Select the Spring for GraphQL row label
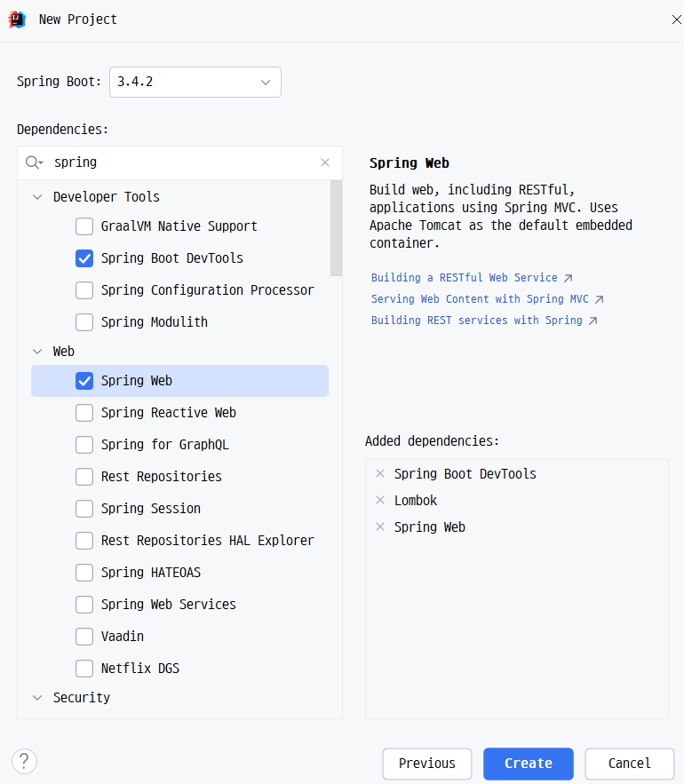Viewport: 684px width, 784px height. [x=164, y=445]
